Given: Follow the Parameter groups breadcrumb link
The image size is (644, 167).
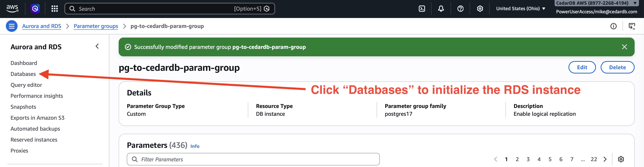Looking at the screenshot, I should (96, 26).
